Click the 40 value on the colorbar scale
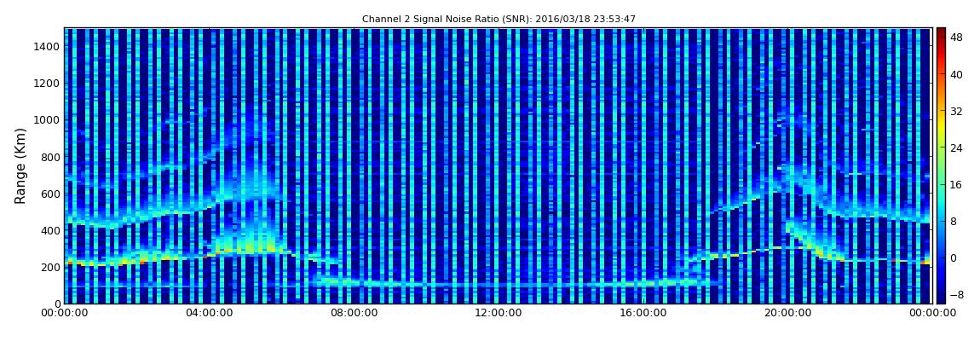 point(956,75)
